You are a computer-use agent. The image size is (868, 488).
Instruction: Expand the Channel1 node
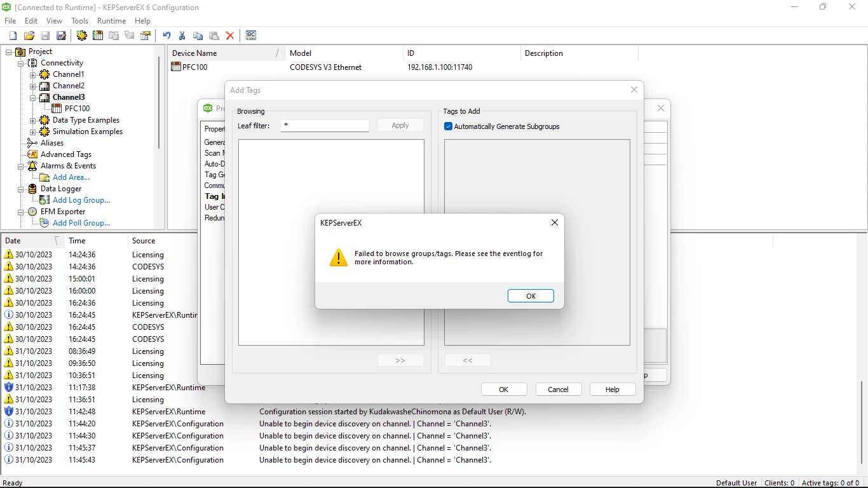pos(33,75)
